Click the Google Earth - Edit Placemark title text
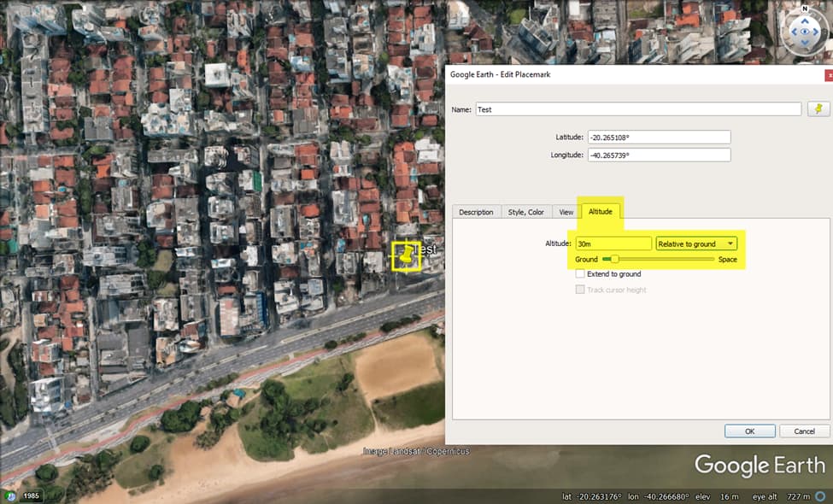The height and width of the screenshot is (504, 833). [501, 74]
